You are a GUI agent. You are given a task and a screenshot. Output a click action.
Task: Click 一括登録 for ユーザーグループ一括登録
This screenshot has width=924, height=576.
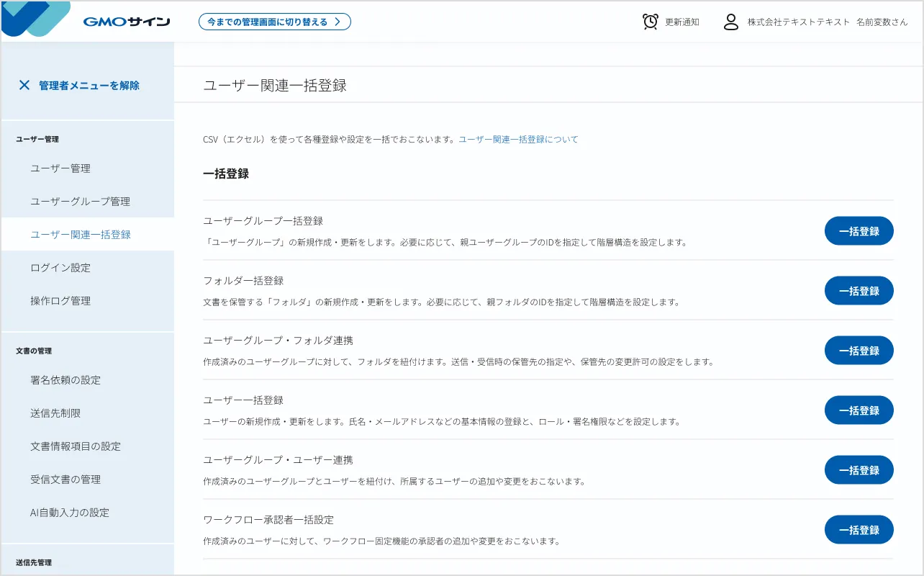pos(859,230)
